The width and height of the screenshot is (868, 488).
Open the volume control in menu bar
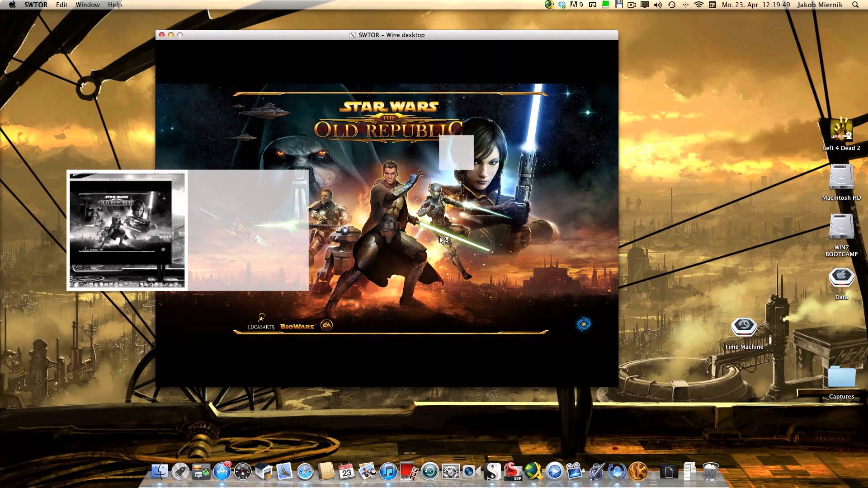(658, 5)
